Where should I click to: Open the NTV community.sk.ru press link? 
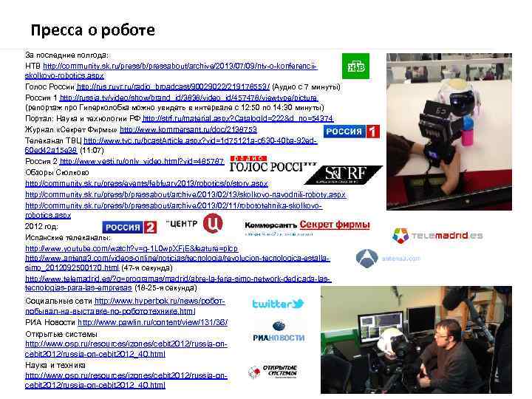(171, 71)
